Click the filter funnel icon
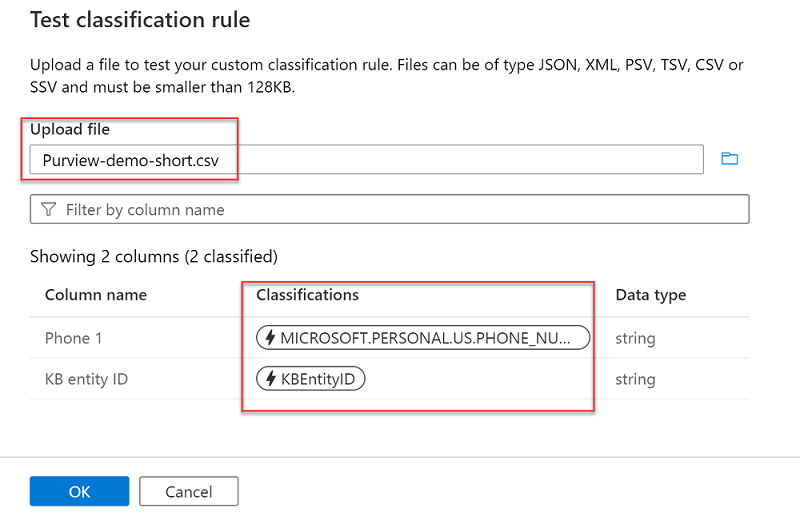This screenshot has height=516, width=800. tap(48, 210)
